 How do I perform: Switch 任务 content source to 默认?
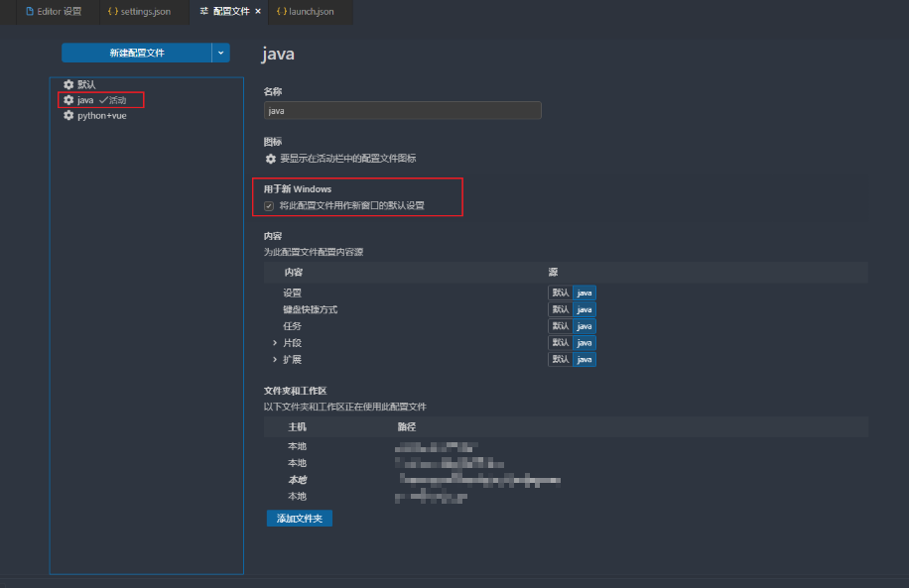tap(563, 325)
